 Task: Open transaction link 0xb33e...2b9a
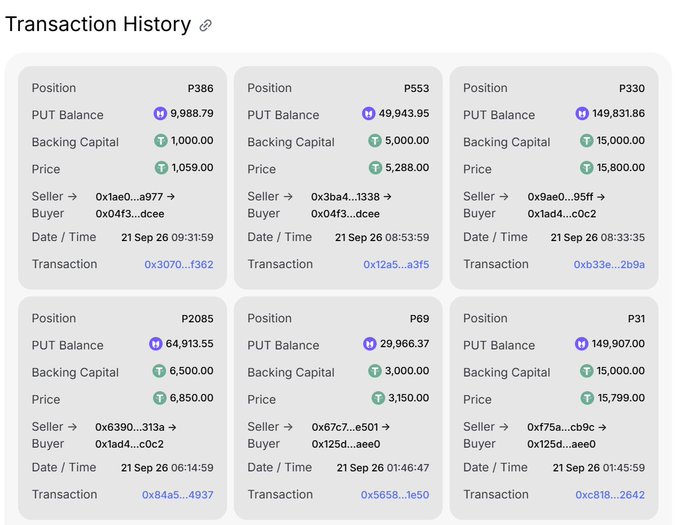(609, 264)
